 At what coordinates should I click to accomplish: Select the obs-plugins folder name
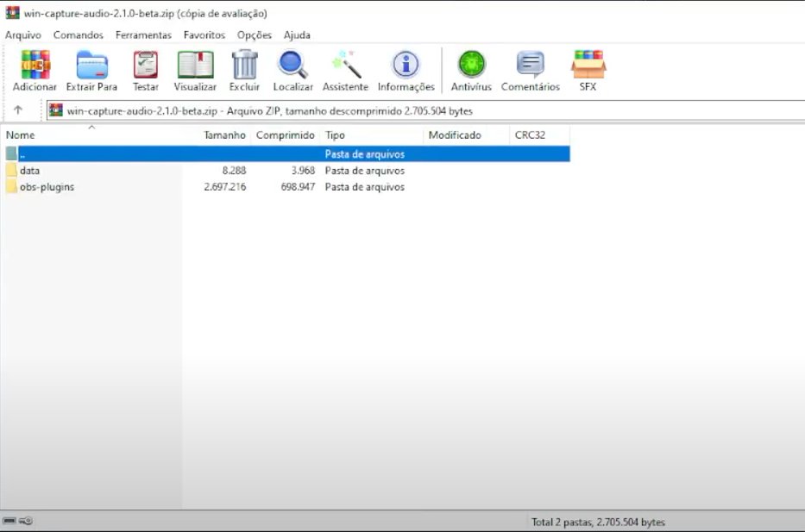tap(47, 187)
